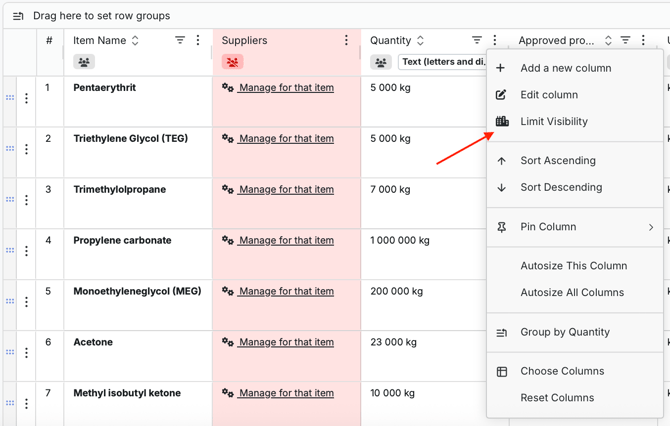Open the Suppliers column three-dot menu
Screen dimensions: 670x426
(346, 40)
